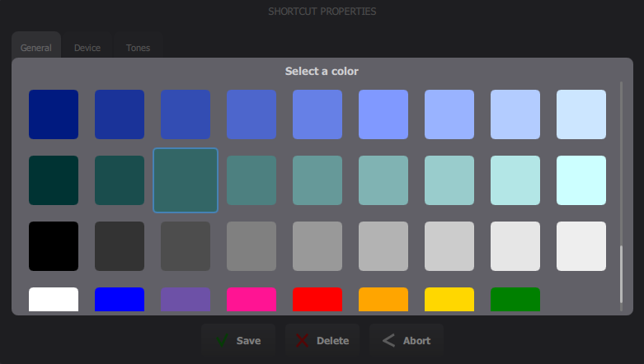
Task: Choose the sixth light teal swatch
Action: (383, 180)
